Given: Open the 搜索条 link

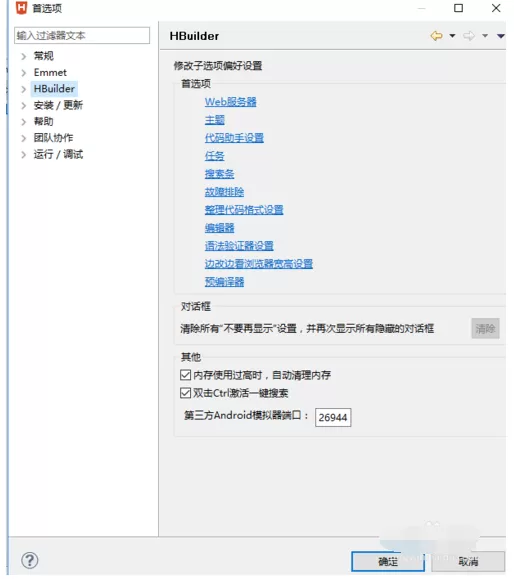Looking at the screenshot, I should pos(219,174).
